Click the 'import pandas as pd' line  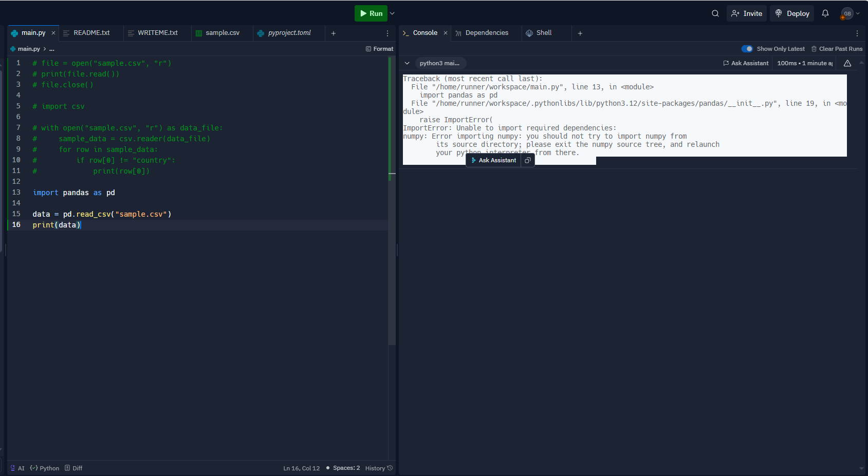coord(74,193)
